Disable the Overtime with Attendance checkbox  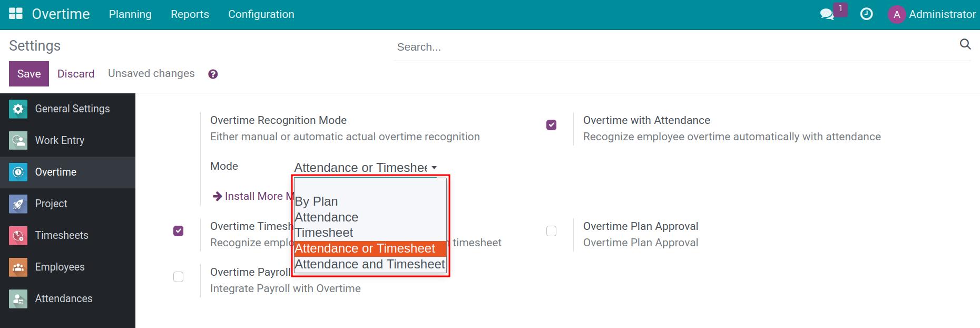point(551,125)
